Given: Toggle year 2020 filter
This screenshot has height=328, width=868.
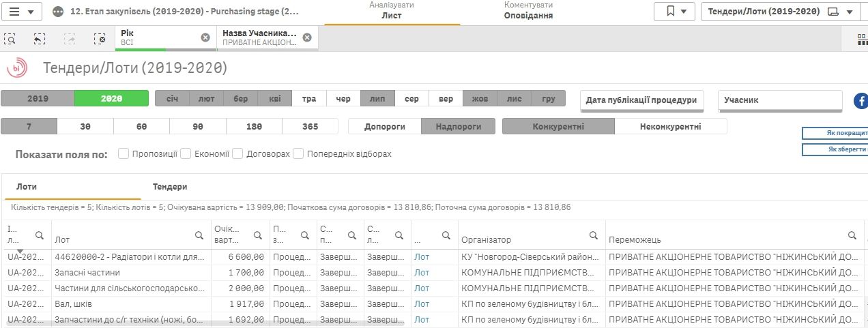Looking at the screenshot, I should tap(111, 98).
